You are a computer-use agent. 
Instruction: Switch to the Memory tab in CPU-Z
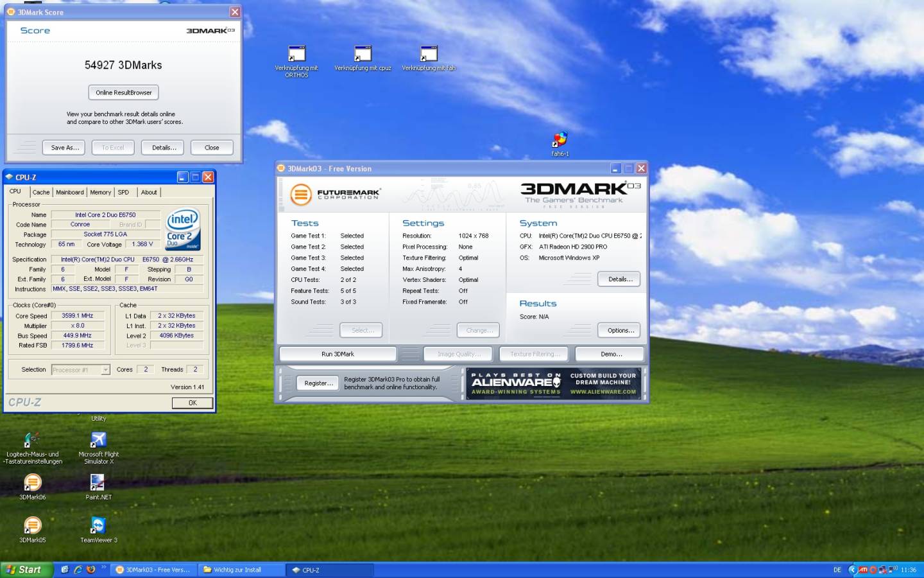tap(100, 192)
